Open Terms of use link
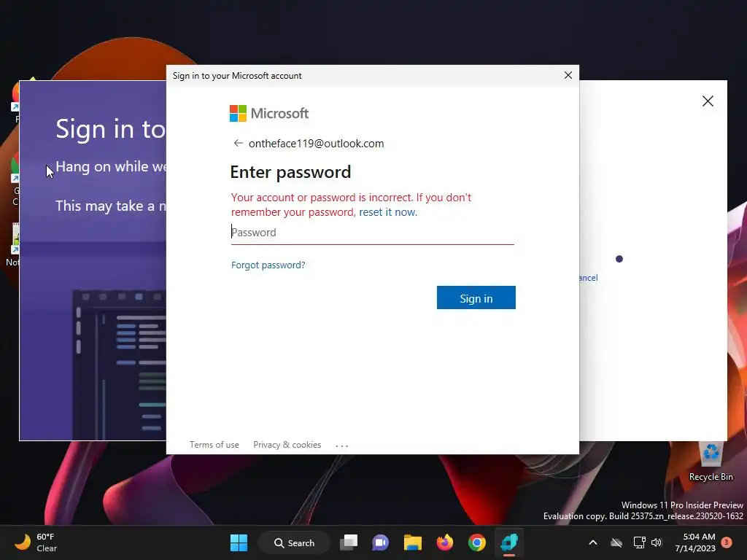Image resolution: width=747 pixels, height=560 pixels. 214,445
